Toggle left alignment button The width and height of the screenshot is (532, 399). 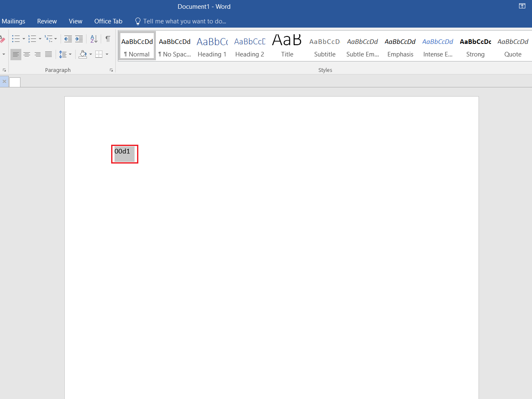(x=16, y=54)
